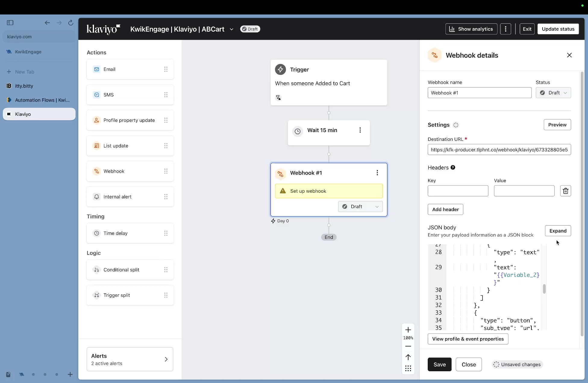Click the header Value input
Viewport: 588px width, 383px height.
[x=524, y=191]
